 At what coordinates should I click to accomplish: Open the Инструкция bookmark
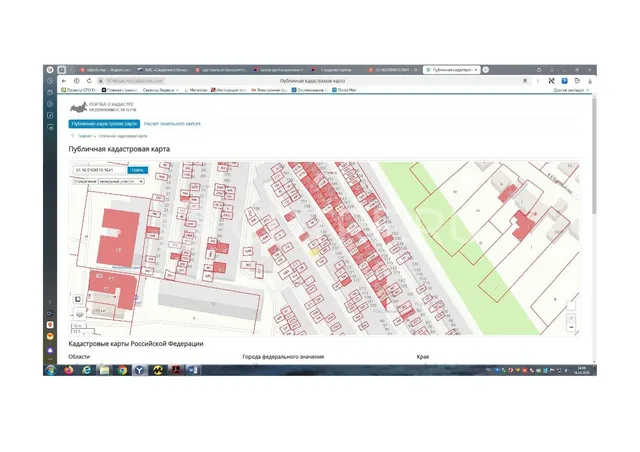click(229, 90)
